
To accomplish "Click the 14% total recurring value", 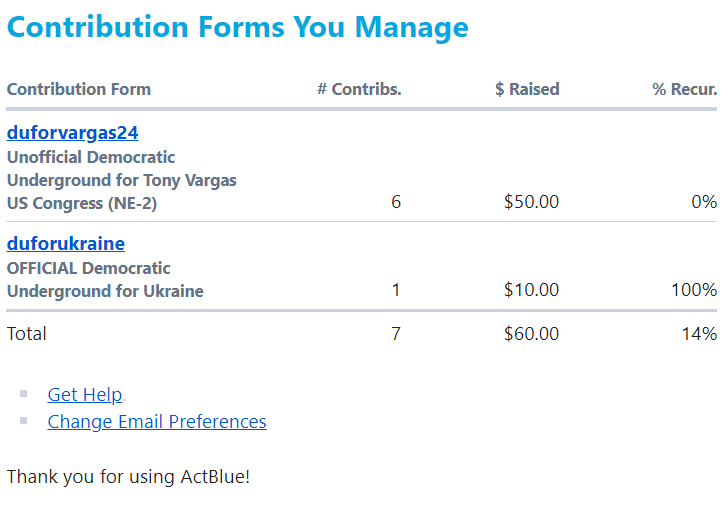I will pos(699,334).
